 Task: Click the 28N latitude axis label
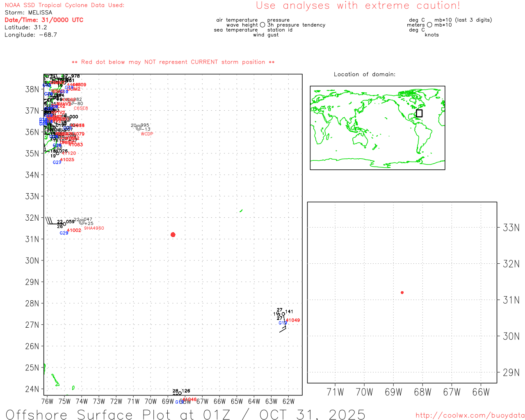pos(32,304)
